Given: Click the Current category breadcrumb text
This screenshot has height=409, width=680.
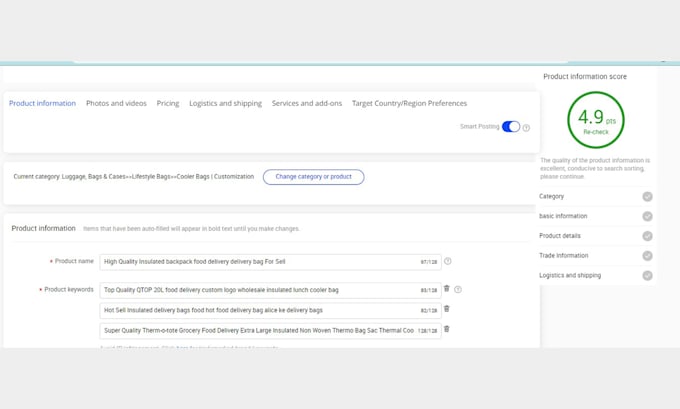Looking at the screenshot, I should (134, 177).
